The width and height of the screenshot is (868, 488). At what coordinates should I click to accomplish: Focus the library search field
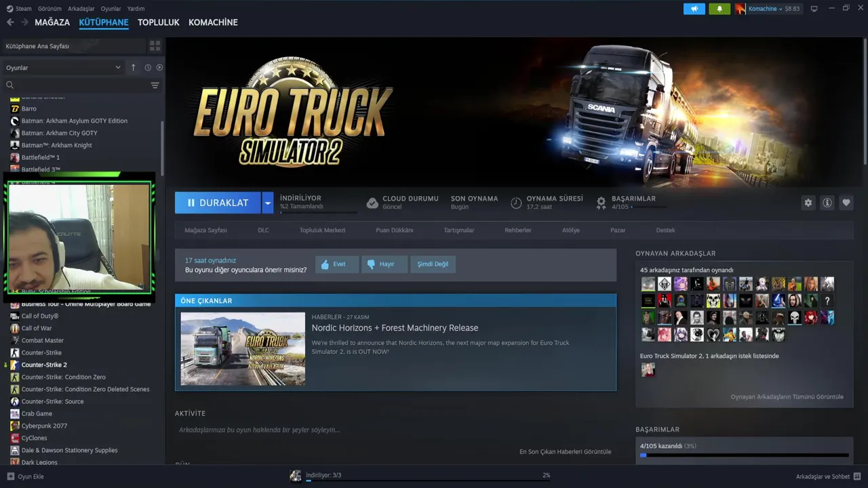tap(77, 85)
